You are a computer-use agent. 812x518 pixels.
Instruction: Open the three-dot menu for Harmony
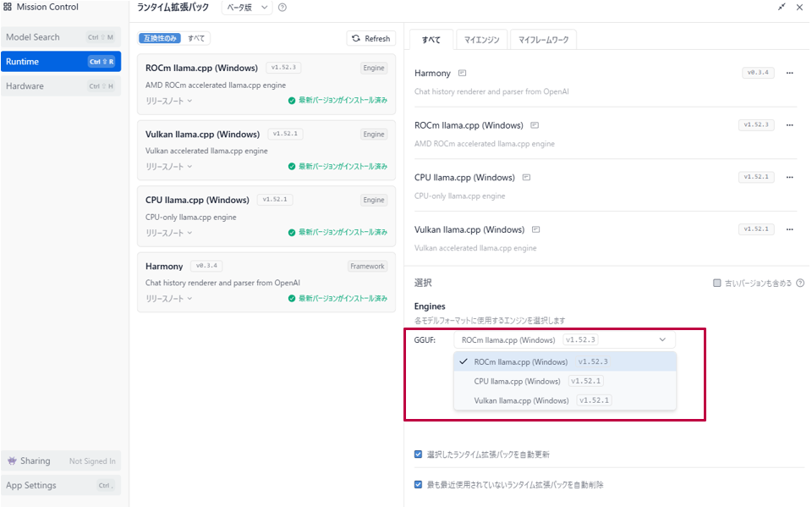tap(789, 74)
